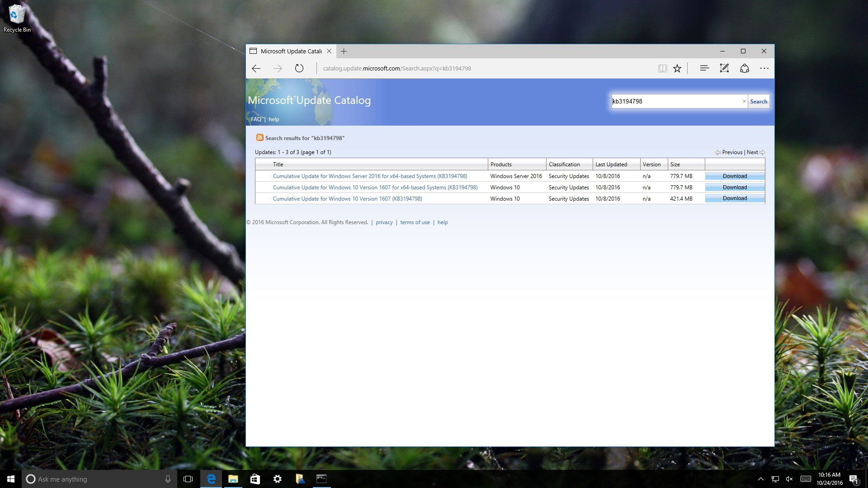Expand hidden icons in the system tray
Screen dimensions: 868x488
click(761, 479)
